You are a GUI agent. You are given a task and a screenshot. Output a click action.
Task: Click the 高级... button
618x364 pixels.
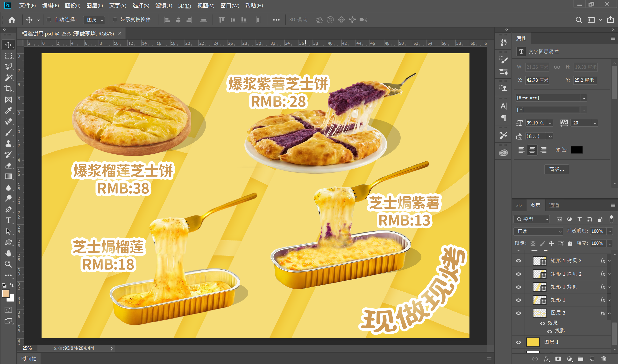[x=556, y=169]
